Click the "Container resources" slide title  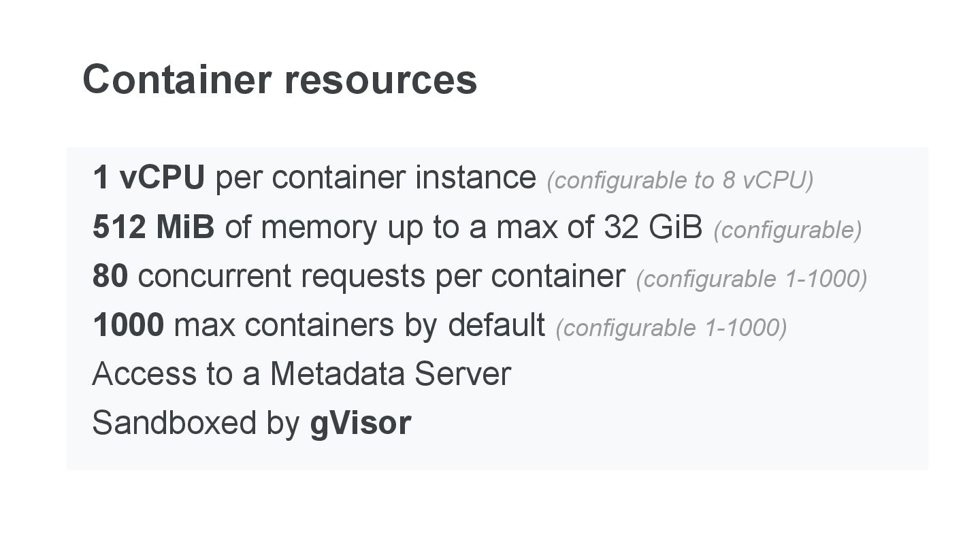pyautogui.click(x=279, y=80)
